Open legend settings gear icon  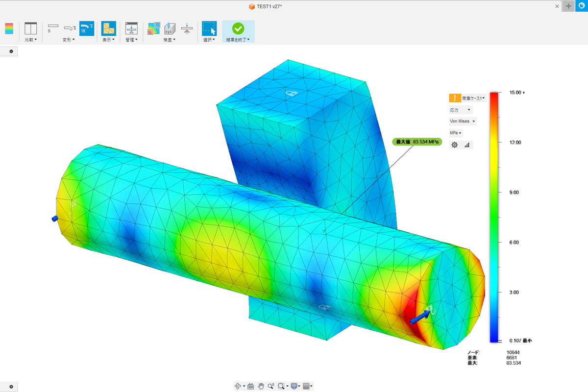[x=454, y=145]
